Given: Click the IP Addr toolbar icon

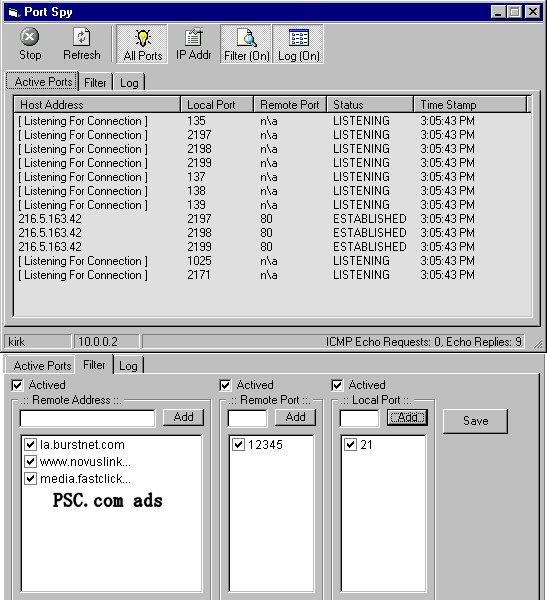Looking at the screenshot, I should coord(194,44).
